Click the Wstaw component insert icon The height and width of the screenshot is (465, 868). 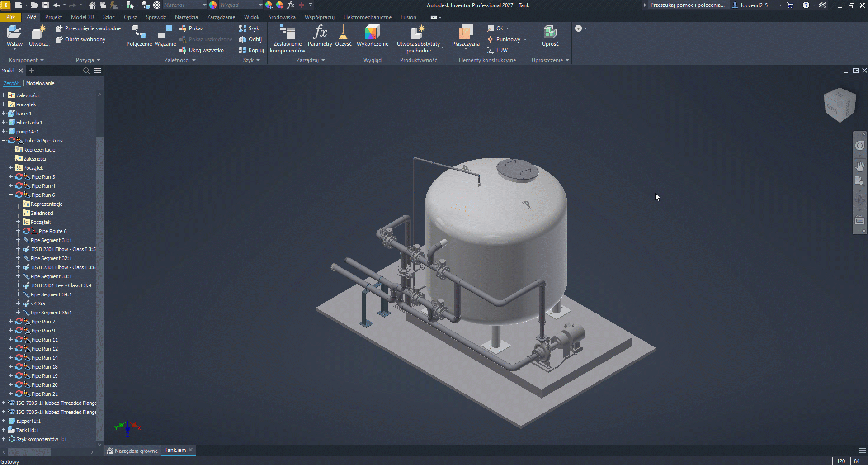[14, 33]
